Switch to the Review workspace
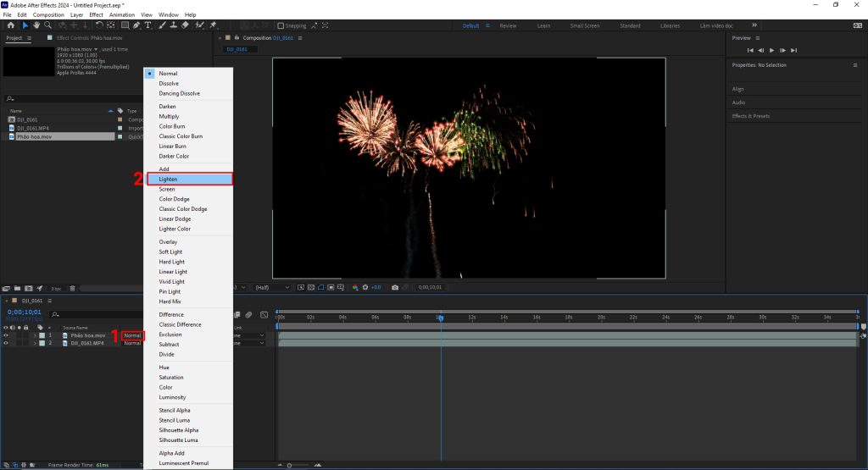Screen dimensions: 868x470 [508, 25]
